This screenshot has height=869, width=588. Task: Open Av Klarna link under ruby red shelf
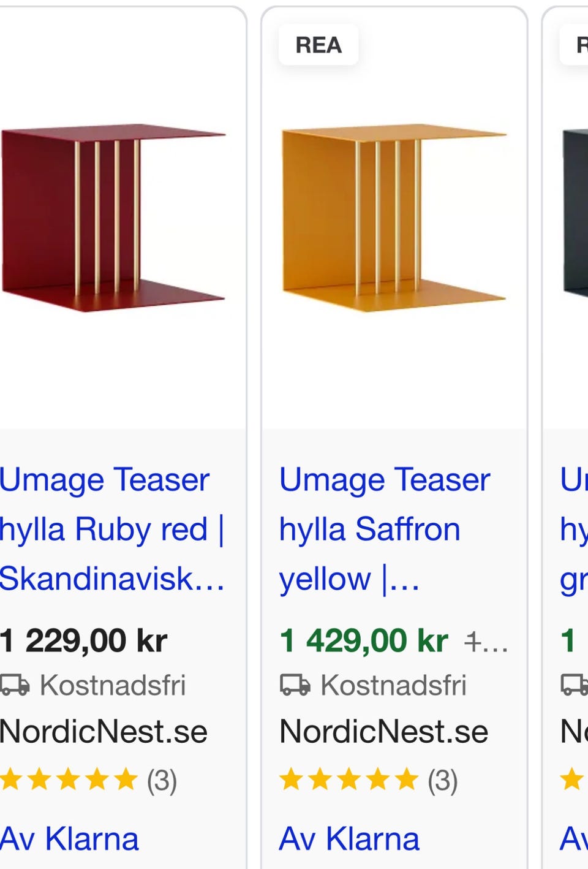point(69,839)
